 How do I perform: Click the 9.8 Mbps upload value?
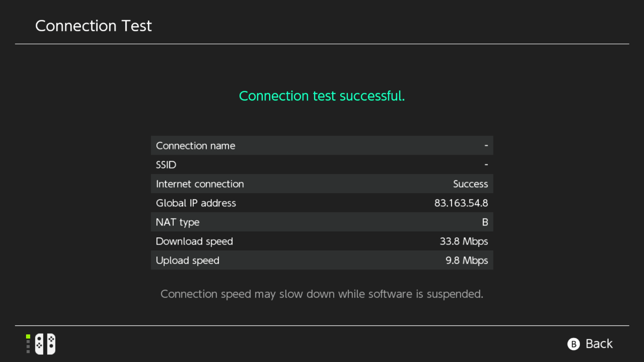coord(467,260)
